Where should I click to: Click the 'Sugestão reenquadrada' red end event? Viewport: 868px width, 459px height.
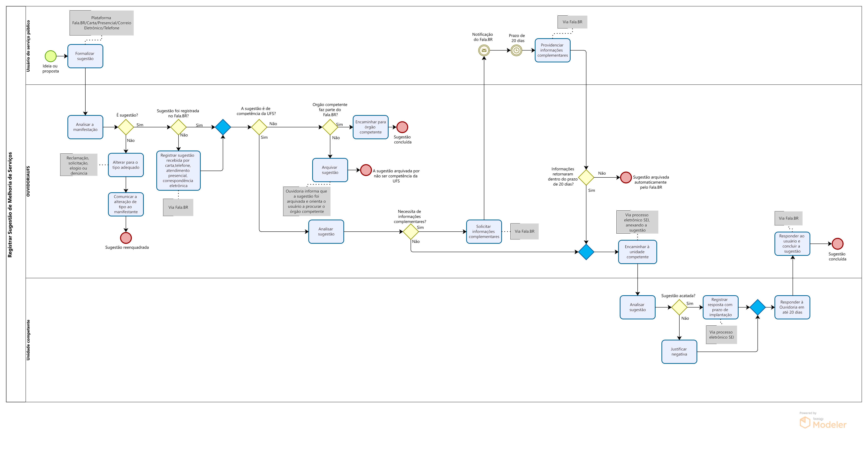pos(126,238)
